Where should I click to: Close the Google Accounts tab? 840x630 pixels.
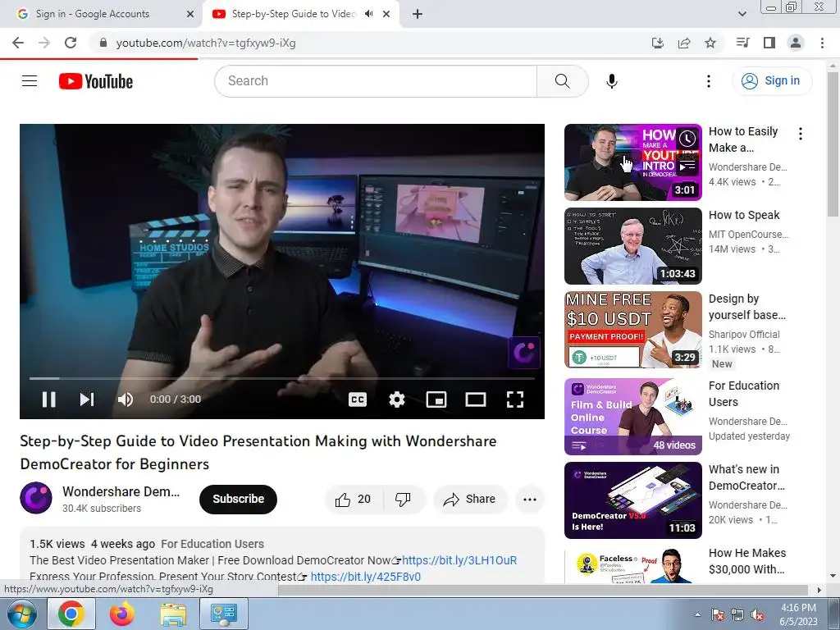pyautogui.click(x=190, y=14)
